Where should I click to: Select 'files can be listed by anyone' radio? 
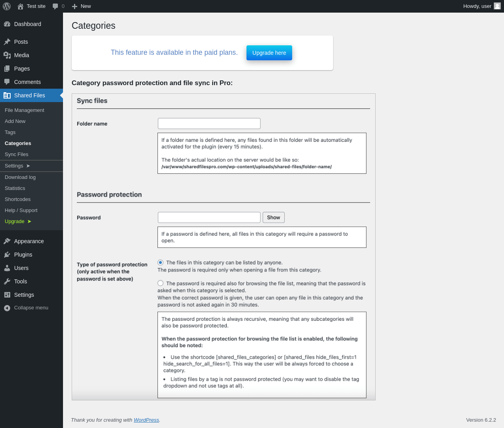tap(160, 262)
